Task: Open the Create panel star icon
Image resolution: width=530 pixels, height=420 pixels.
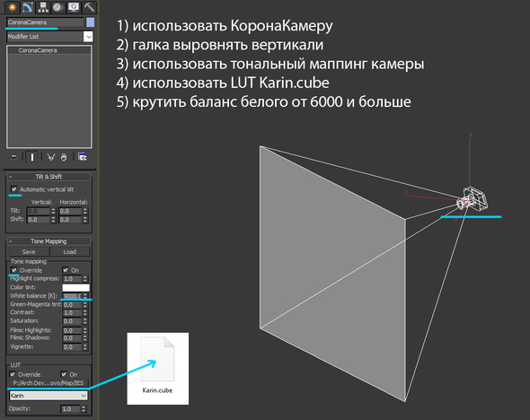Action: (x=13, y=7)
